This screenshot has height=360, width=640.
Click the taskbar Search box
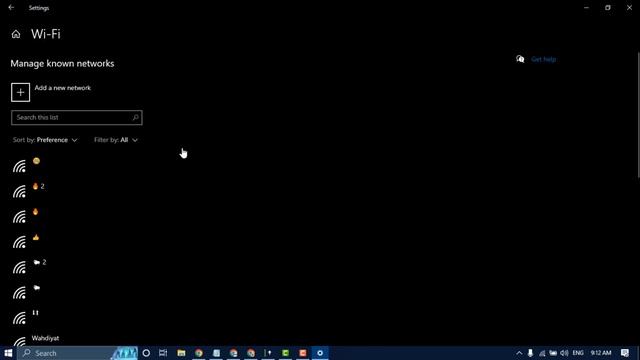[x=78, y=353]
